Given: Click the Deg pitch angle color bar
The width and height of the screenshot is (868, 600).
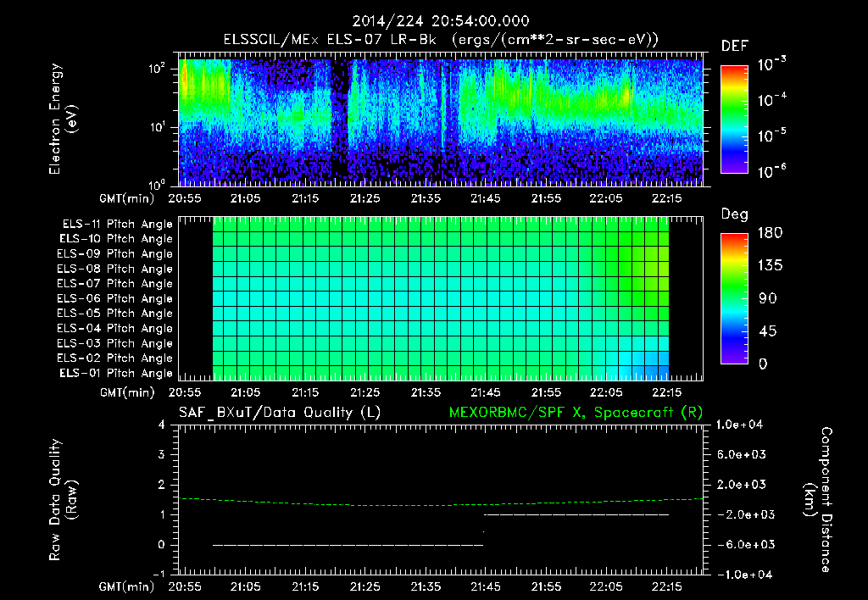Looking at the screenshot, I should click(734, 298).
